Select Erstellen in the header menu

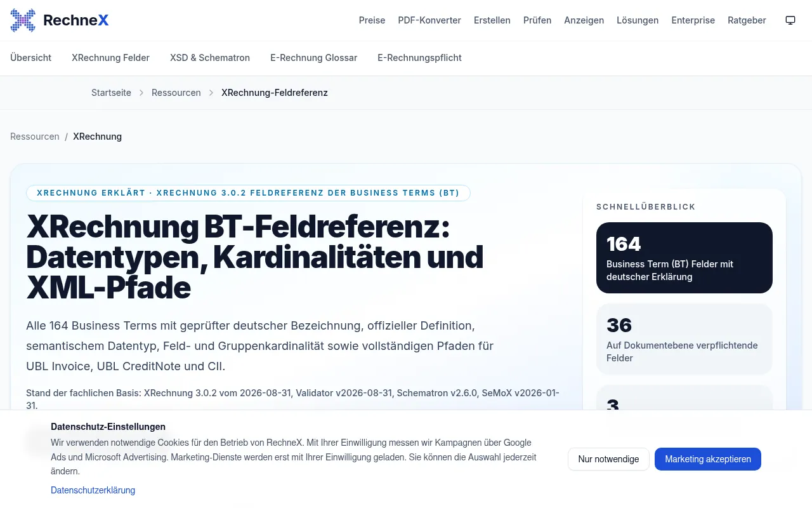492,20
